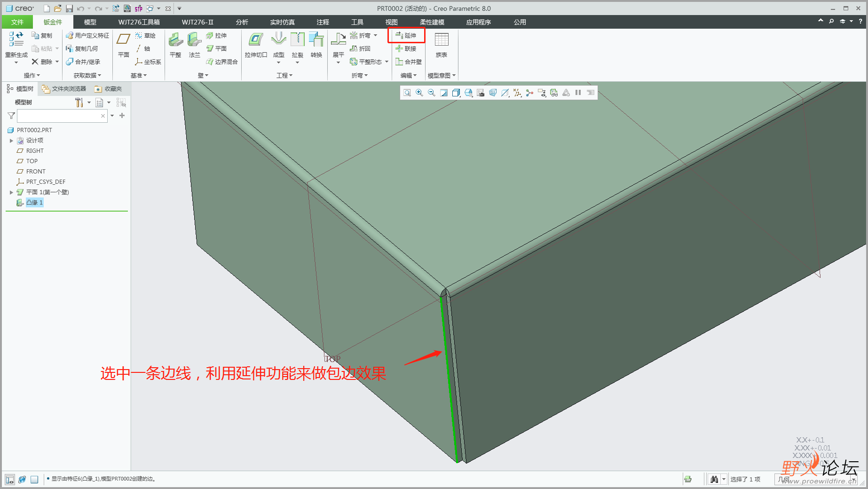Toggle the model tree pane icon in status bar
The width and height of the screenshot is (868, 489).
(10, 480)
